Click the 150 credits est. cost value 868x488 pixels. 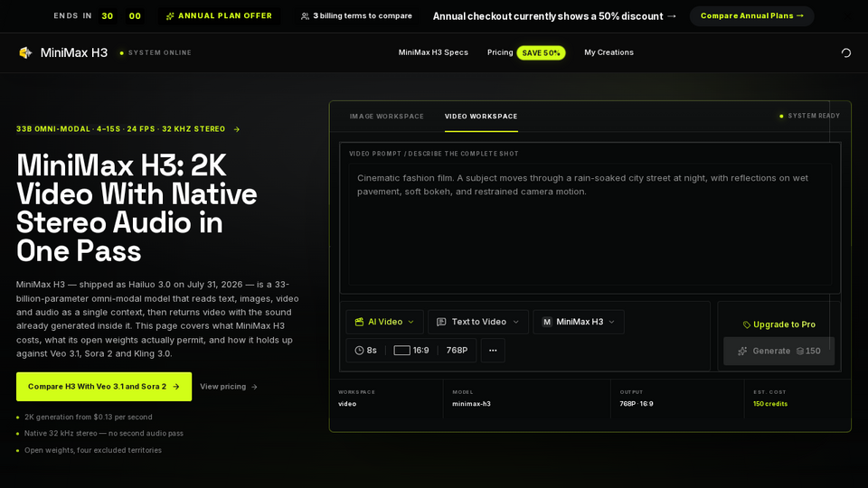pos(770,404)
